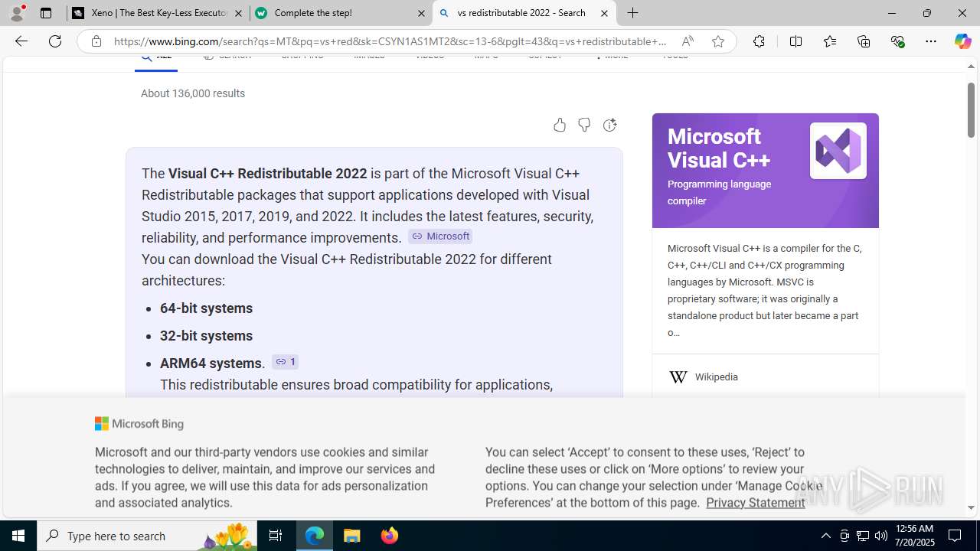The width and height of the screenshot is (980, 551).
Task: Close the Complete the step tab
Action: click(x=421, y=13)
